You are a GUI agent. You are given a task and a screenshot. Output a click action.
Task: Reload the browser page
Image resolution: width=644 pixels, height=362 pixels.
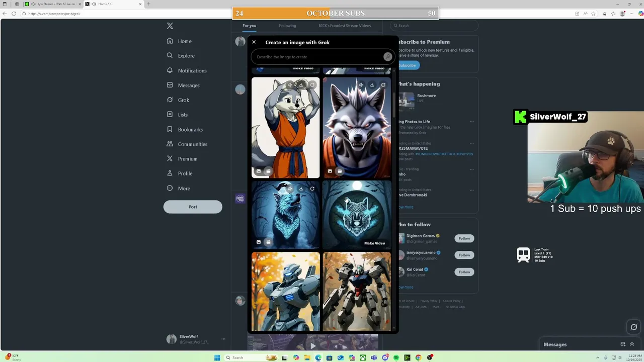(x=14, y=14)
